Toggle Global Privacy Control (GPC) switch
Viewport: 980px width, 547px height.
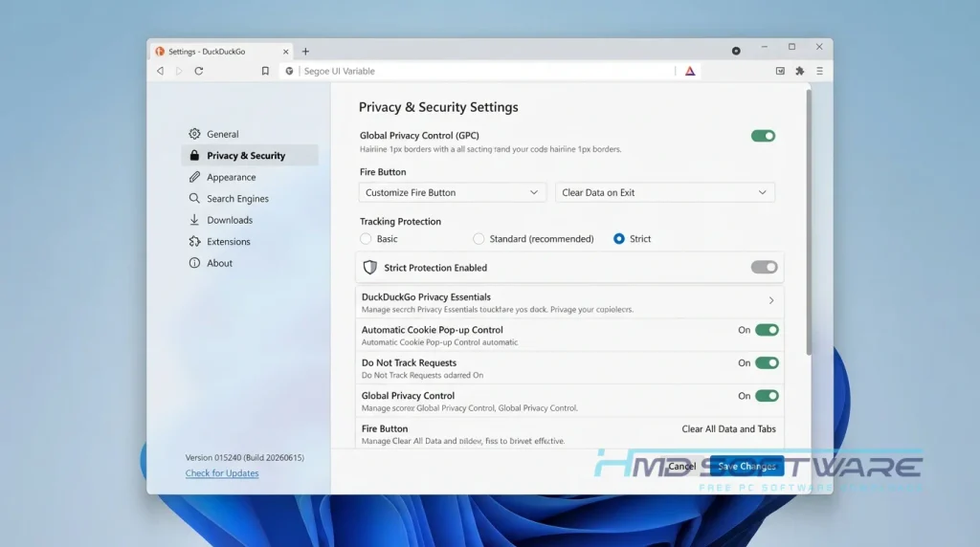click(x=763, y=136)
